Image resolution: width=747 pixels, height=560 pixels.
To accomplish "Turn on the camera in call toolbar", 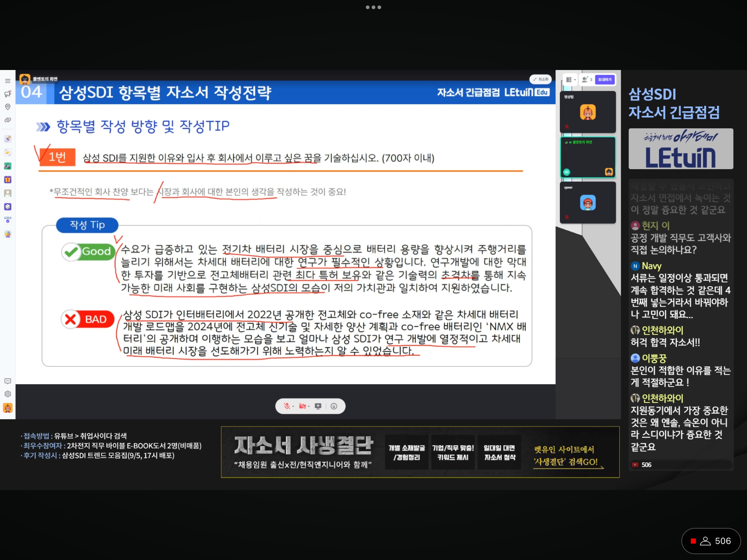I will point(302,406).
